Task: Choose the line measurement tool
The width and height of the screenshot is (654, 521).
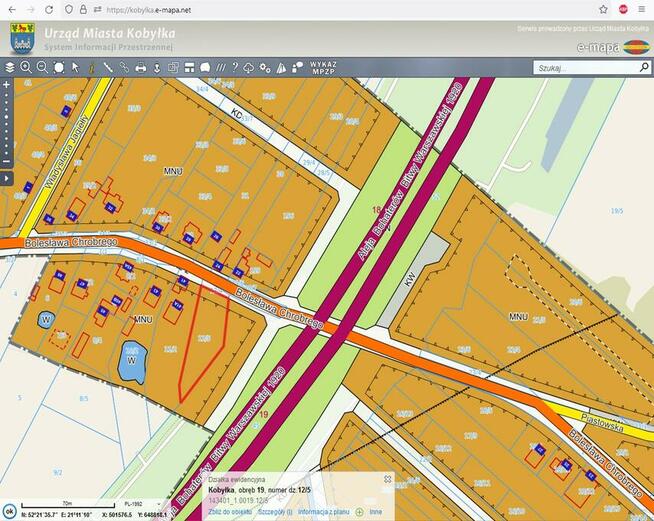Action: (108, 68)
